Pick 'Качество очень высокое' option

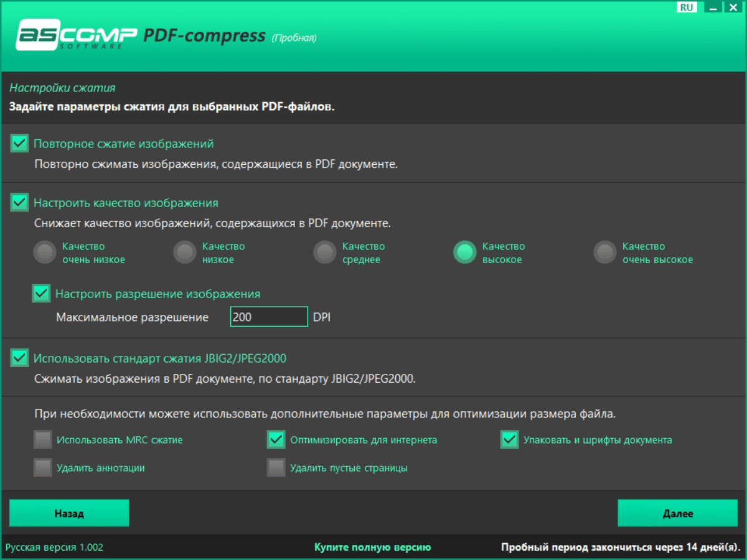coord(604,253)
